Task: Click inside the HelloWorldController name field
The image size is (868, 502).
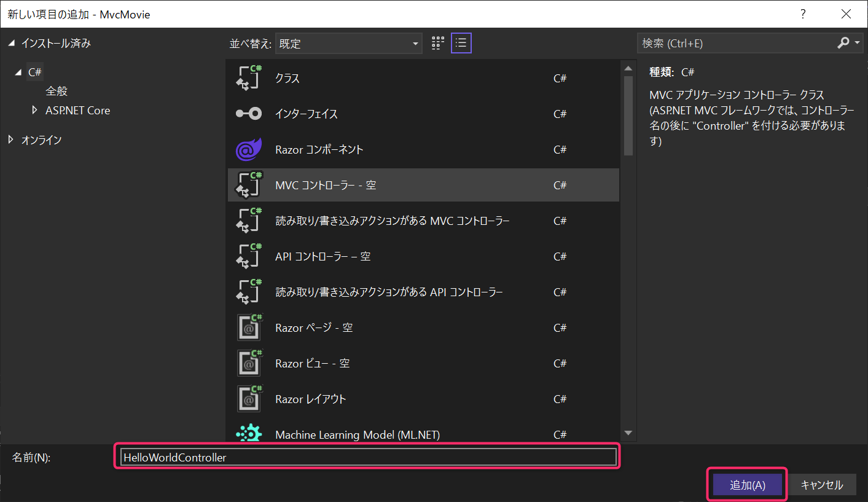Action: [367, 457]
